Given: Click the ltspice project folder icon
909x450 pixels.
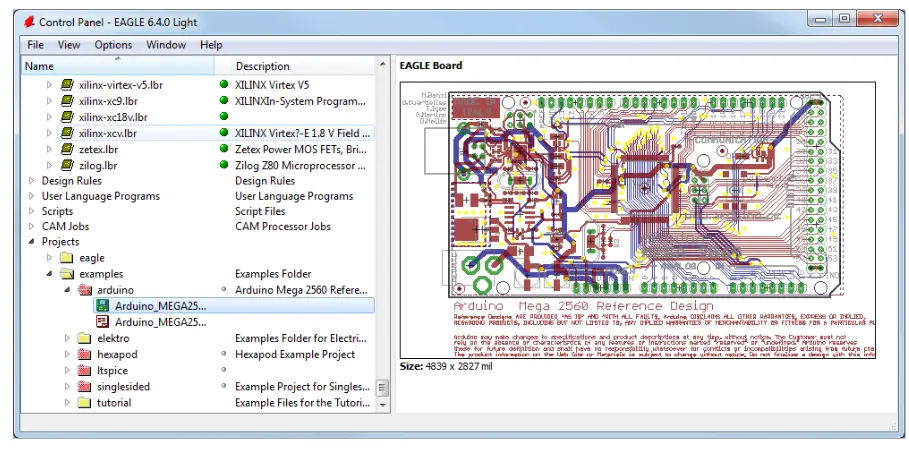Looking at the screenshot, I should click(85, 371).
